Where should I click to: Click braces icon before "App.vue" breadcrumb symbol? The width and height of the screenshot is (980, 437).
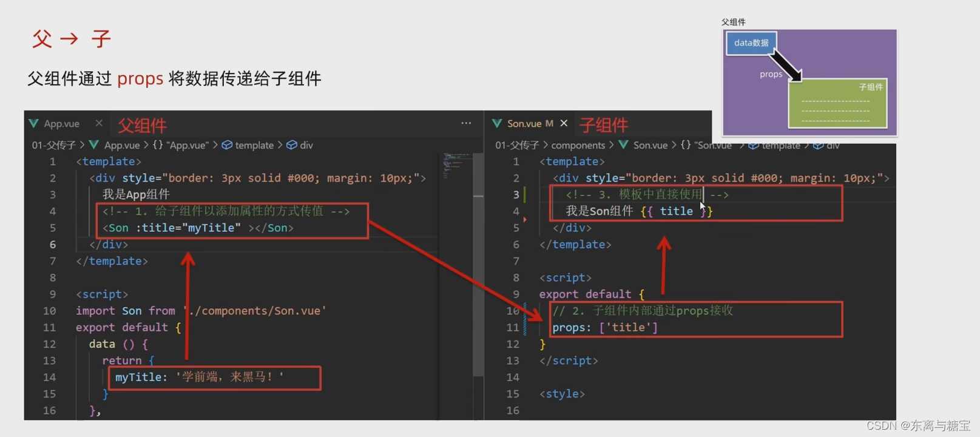(x=158, y=145)
